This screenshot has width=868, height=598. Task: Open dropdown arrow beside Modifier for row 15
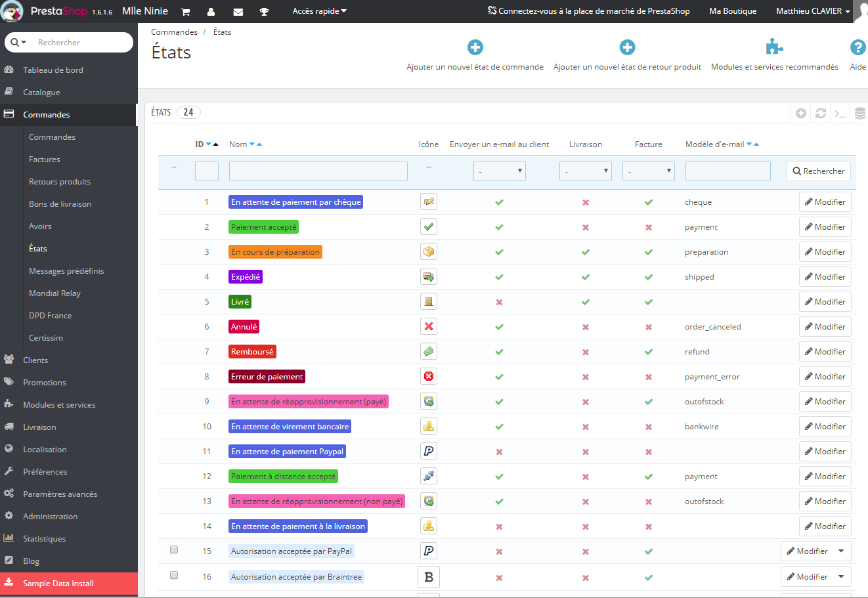tap(841, 551)
